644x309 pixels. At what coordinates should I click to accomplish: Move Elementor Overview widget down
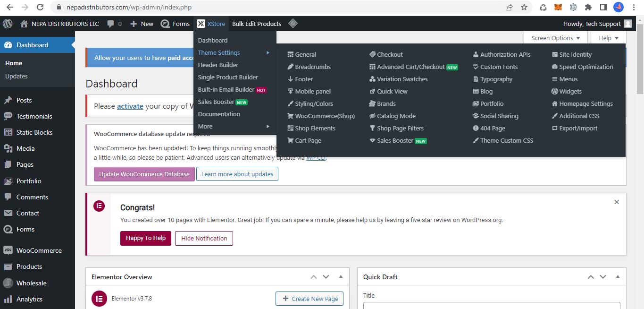[326, 277]
